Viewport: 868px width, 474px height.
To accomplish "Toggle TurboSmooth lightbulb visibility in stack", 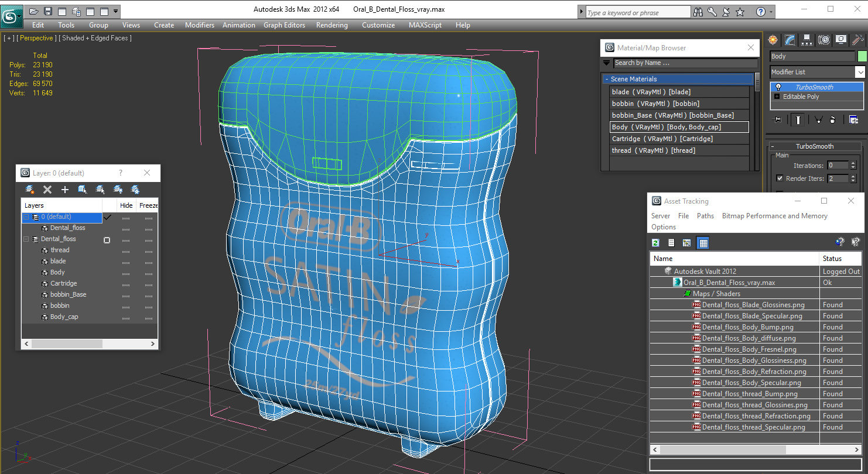I will tap(778, 87).
